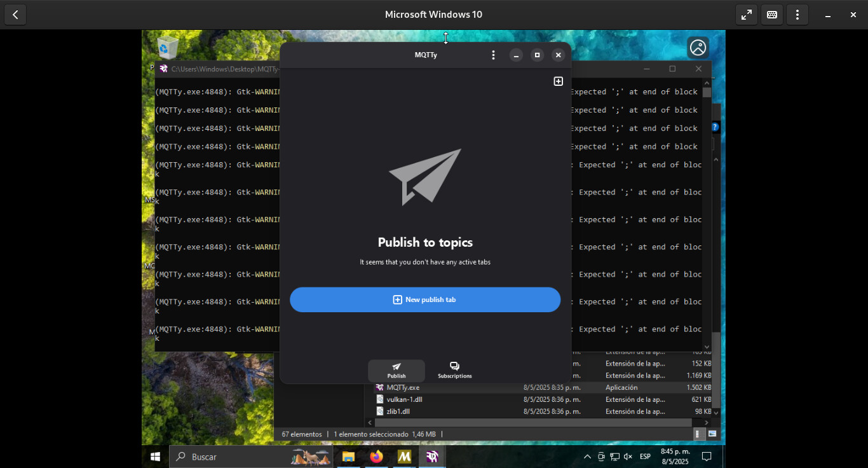The height and width of the screenshot is (468, 868).
Task: Open the yellow M app on the taskbar
Action: (405, 457)
